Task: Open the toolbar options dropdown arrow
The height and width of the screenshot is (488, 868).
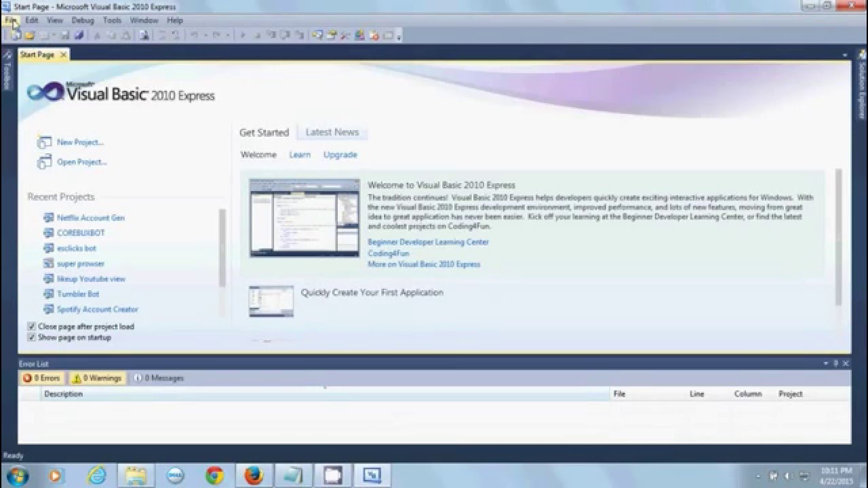Action: [399, 36]
